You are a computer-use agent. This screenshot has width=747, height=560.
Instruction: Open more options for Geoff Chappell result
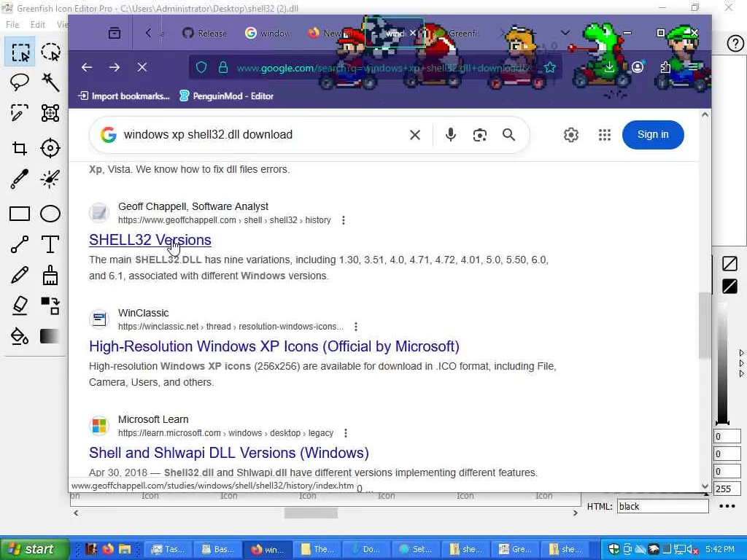click(x=344, y=220)
